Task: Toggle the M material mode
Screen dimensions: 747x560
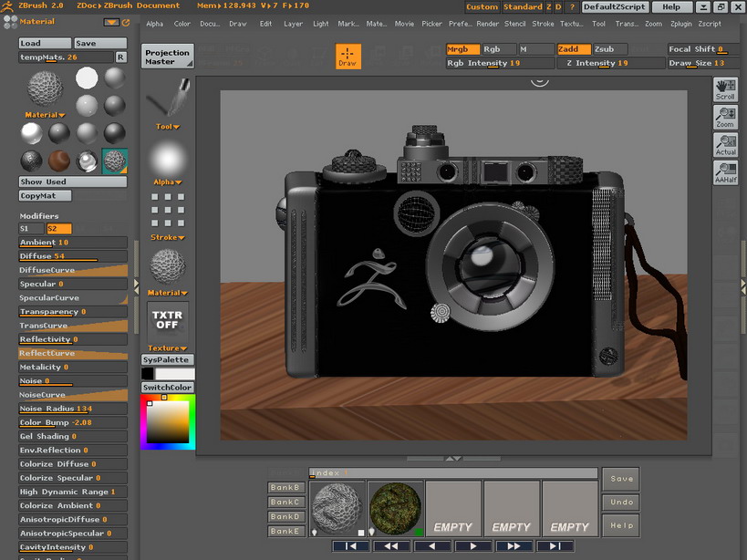Action: (536, 49)
